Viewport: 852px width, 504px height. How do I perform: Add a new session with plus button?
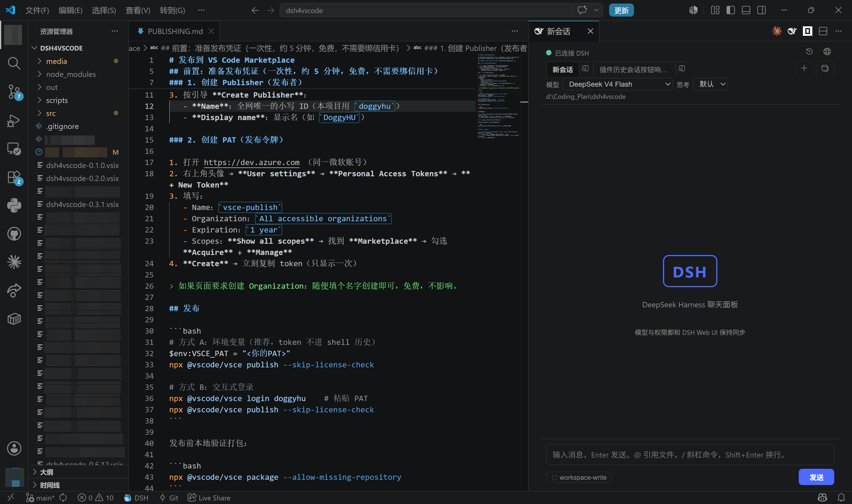click(804, 69)
